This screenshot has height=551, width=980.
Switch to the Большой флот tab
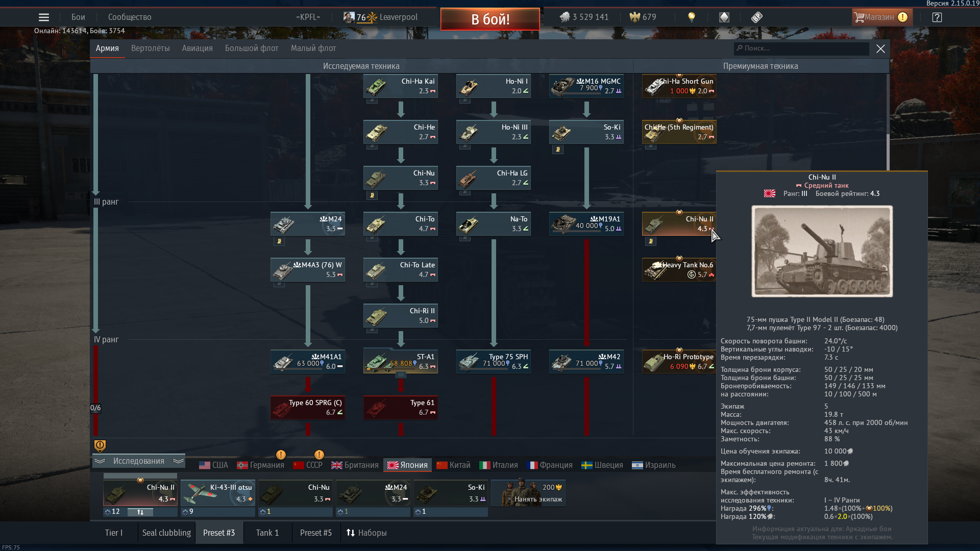pos(252,48)
